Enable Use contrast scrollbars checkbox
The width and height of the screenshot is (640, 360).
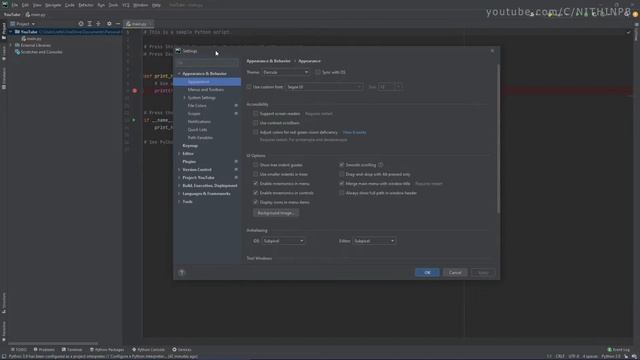coord(256,123)
